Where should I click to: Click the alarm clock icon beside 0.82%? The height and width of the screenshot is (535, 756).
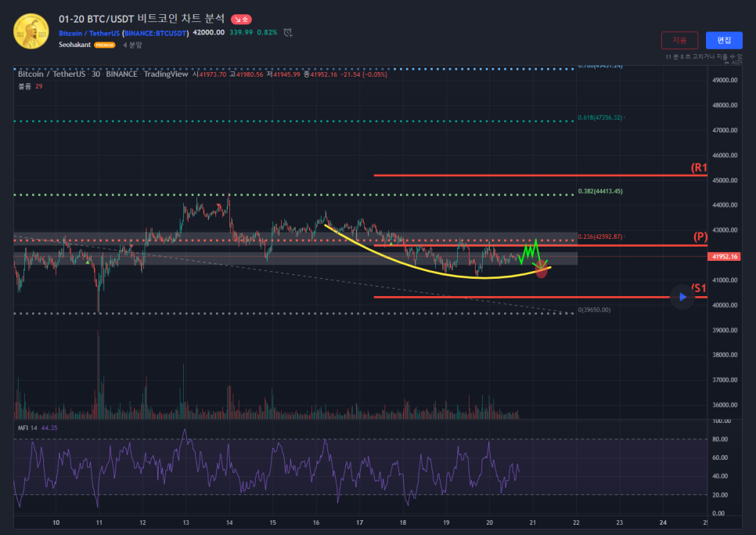point(288,33)
